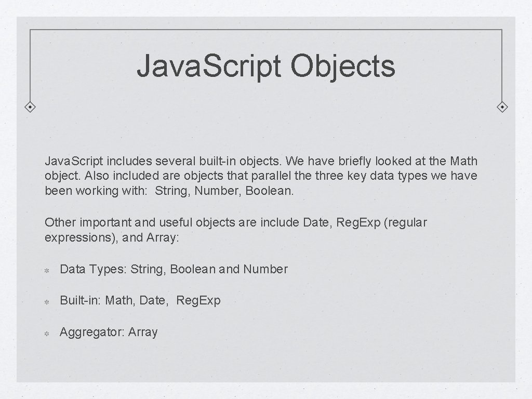532x399 pixels.
Task: Click the Aggregator: Array bullet line
Action: pos(109,332)
